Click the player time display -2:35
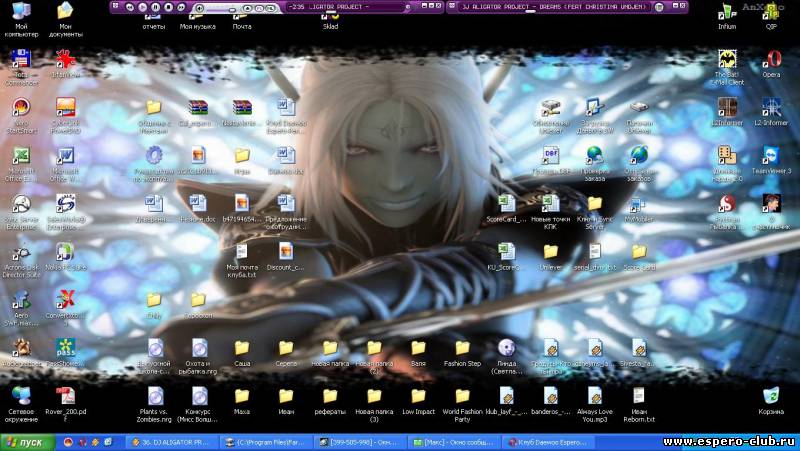 click(297, 7)
